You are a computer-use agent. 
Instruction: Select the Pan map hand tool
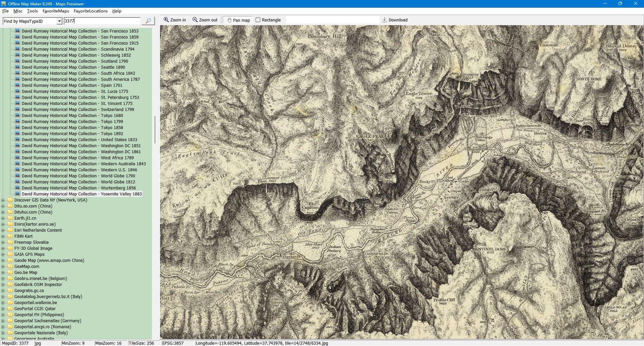pos(238,20)
